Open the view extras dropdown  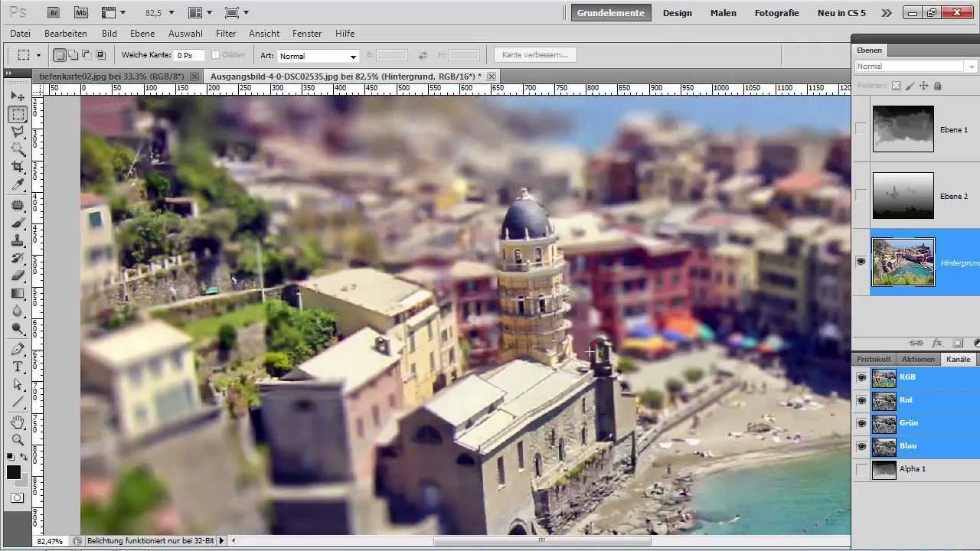[113, 13]
